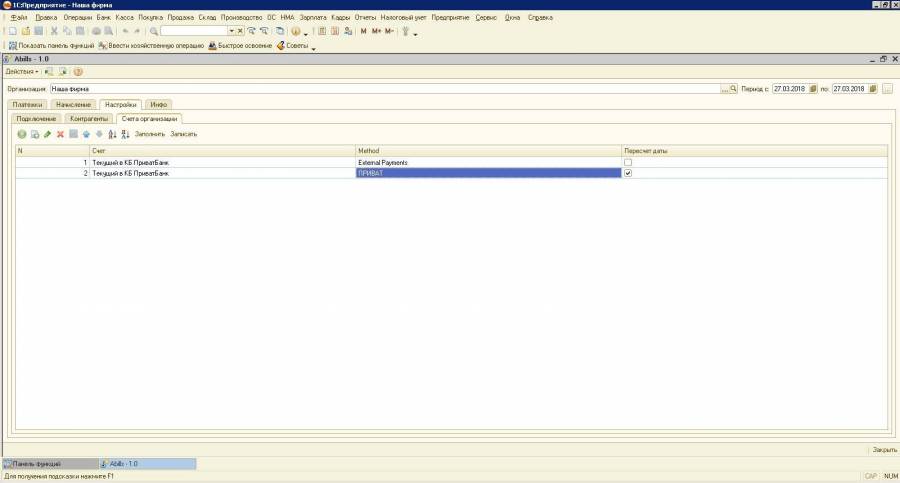This screenshot has width=900, height=483.
Task: Click the Move up arrow icon
Action: coord(86,134)
